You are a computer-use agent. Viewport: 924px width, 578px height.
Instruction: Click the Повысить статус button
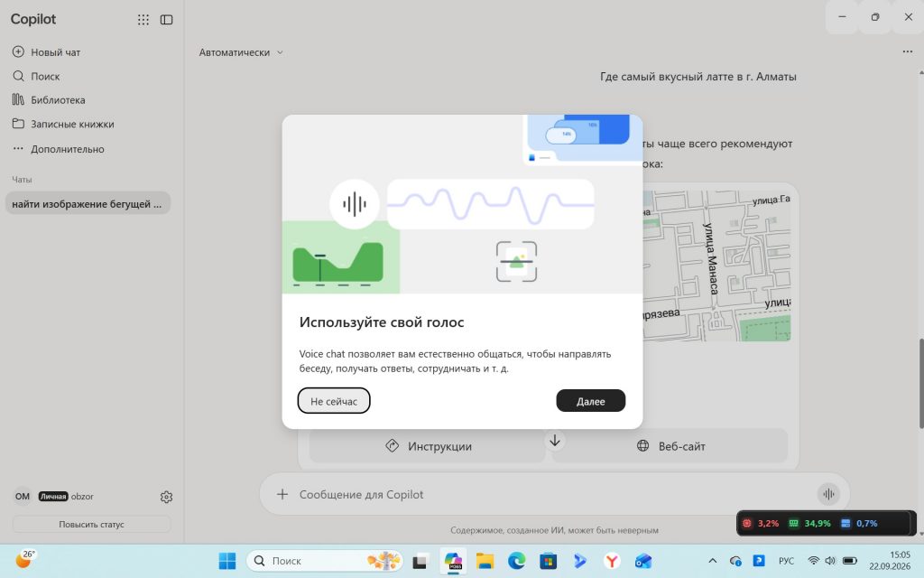pos(91,524)
